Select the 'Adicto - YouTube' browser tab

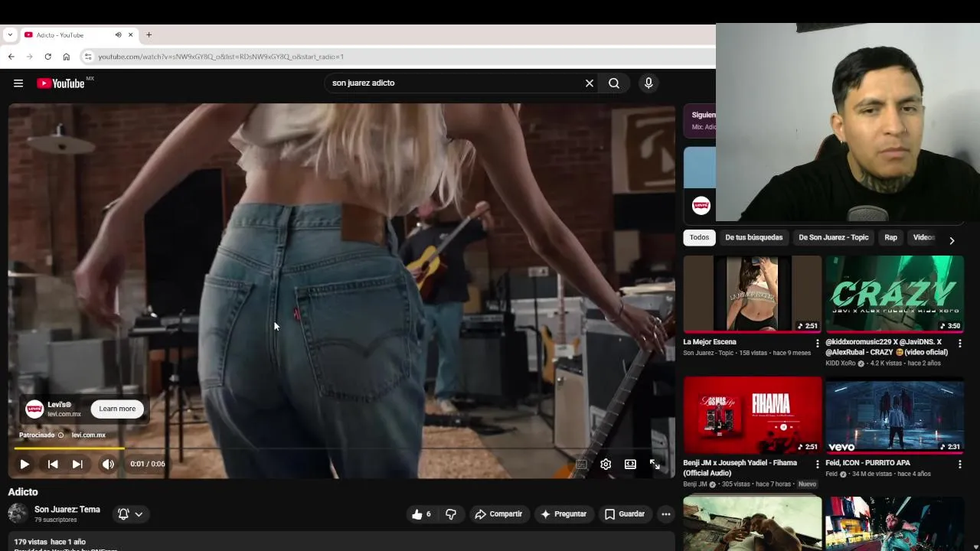(x=79, y=35)
